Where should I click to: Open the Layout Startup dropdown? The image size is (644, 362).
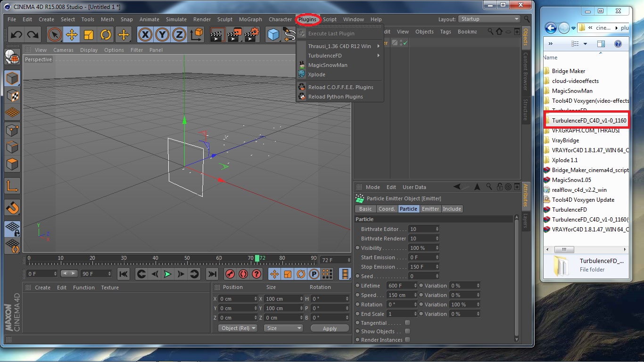489,19
